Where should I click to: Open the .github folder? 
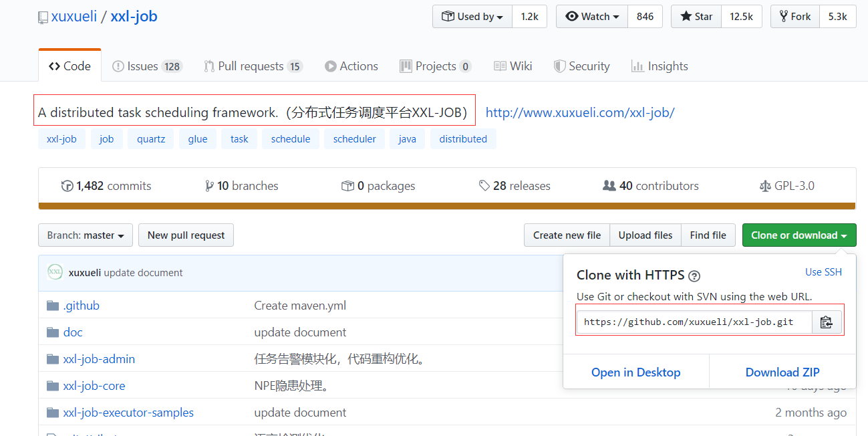click(82, 306)
